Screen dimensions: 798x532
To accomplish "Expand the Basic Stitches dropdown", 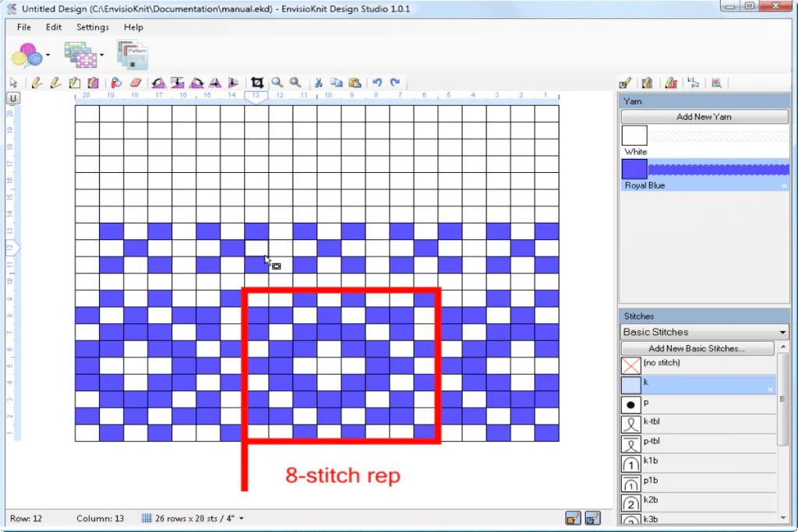I will (782, 333).
